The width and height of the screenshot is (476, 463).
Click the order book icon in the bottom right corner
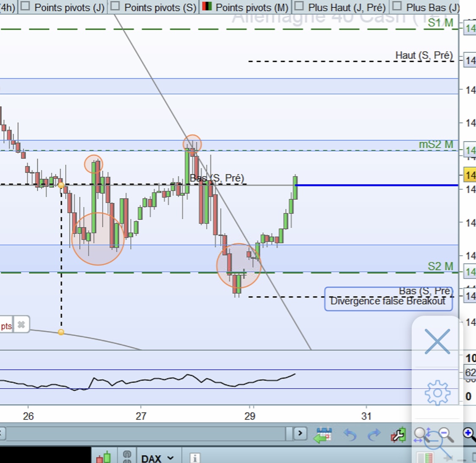(425, 458)
